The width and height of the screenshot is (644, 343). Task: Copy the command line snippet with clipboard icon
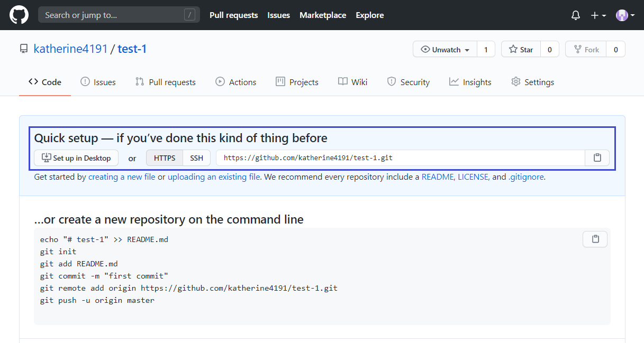595,239
